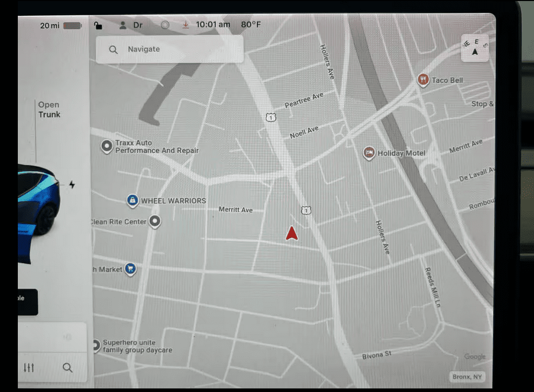Click the Navigate search field

coord(170,49)
